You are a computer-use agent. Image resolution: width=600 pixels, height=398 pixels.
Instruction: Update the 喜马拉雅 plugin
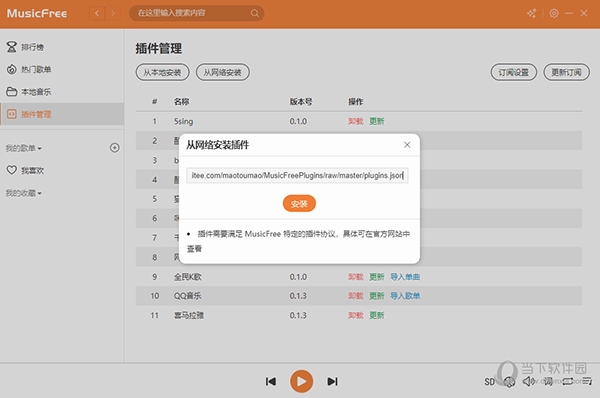click(x=377, y=315)
